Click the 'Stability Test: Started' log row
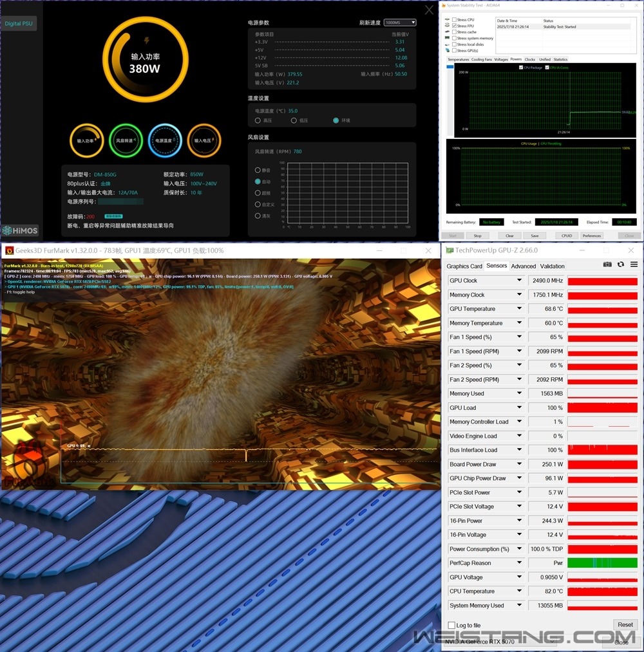Screen dimensions: 644x652 pyautogui.click(x=563, y=26)
